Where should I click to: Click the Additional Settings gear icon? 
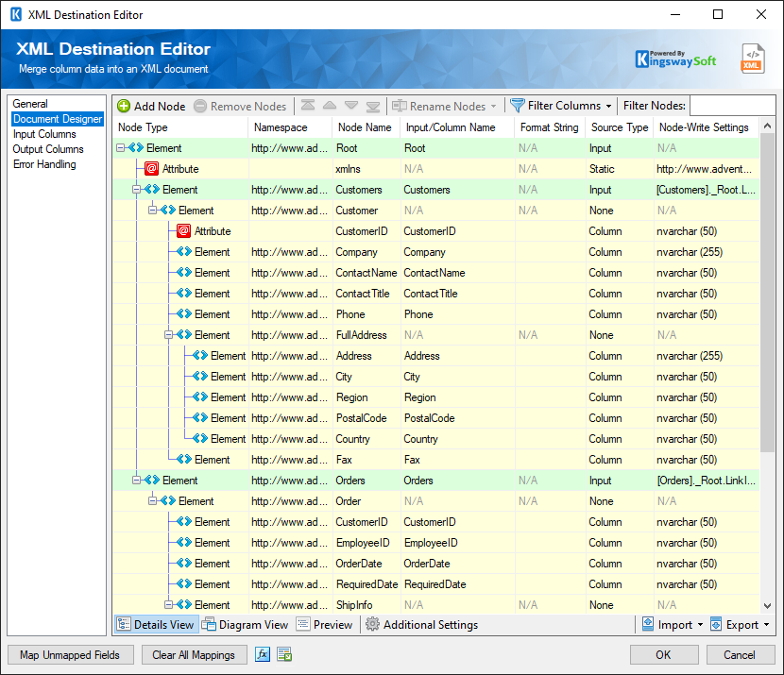pyautogui.click(x=372, y=624)
